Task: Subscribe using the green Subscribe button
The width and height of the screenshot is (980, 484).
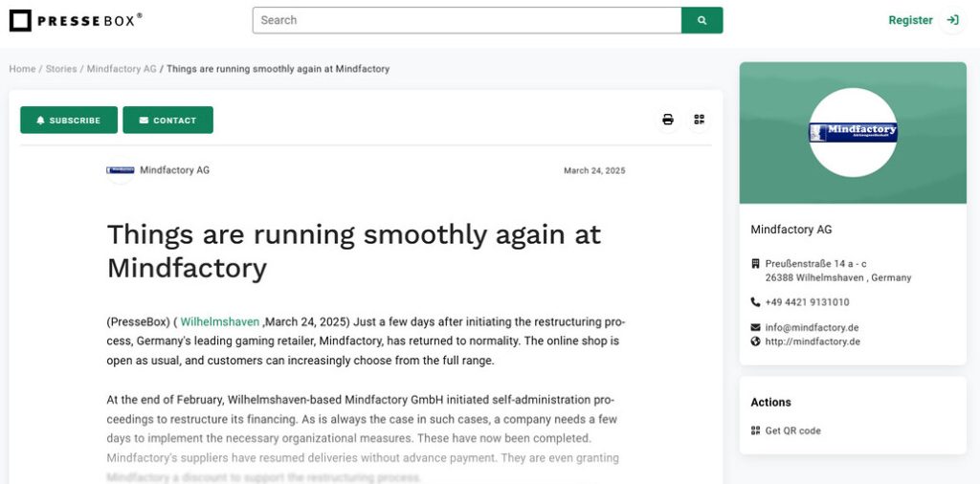Action: tap(69, 121)
